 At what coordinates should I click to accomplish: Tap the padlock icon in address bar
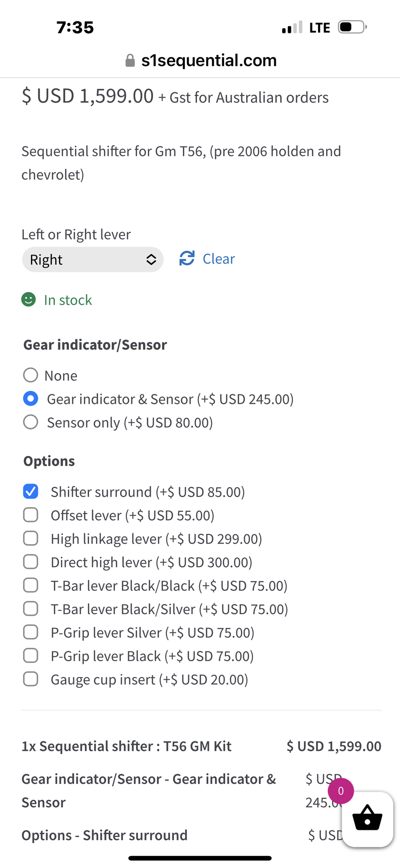(130, 61)
